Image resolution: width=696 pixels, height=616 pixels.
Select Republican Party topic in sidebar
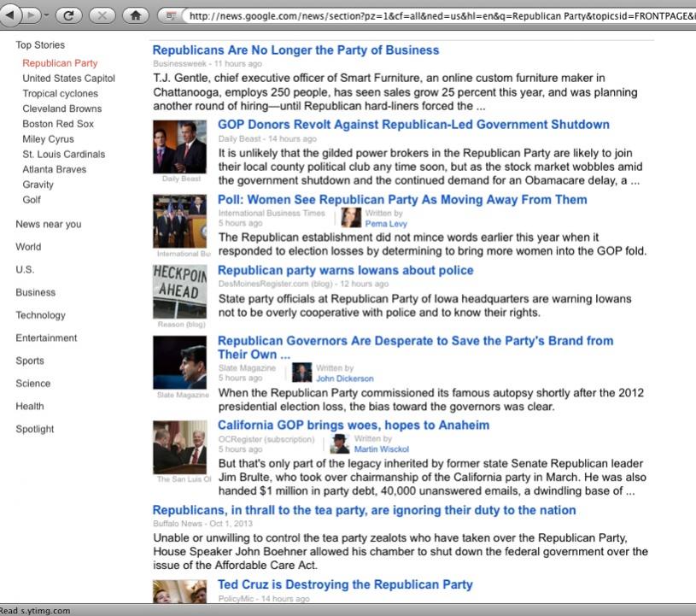60,63
